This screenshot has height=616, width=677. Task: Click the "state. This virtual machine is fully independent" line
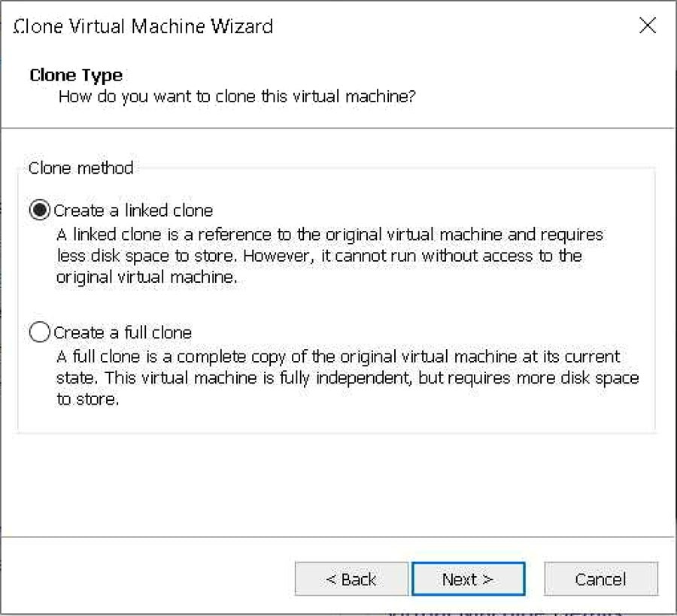(348, 378)
